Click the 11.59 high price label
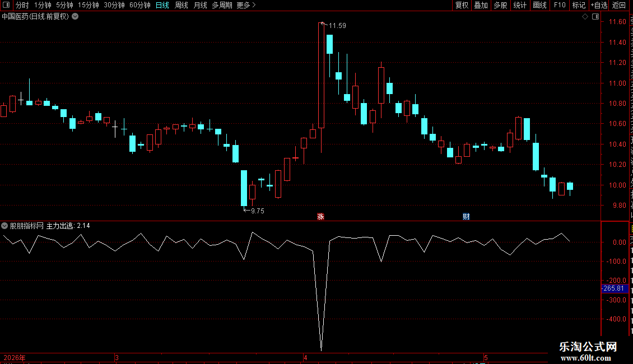Viewport: 633px width, 364px height. tap(337, 26)
